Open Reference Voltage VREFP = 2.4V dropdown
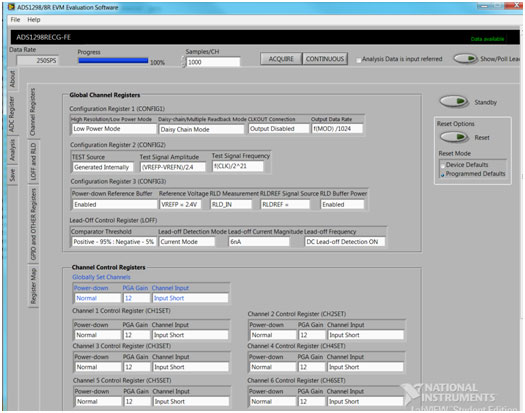The width and height of the screenshot is (525, 413). (x=180, y=204)
